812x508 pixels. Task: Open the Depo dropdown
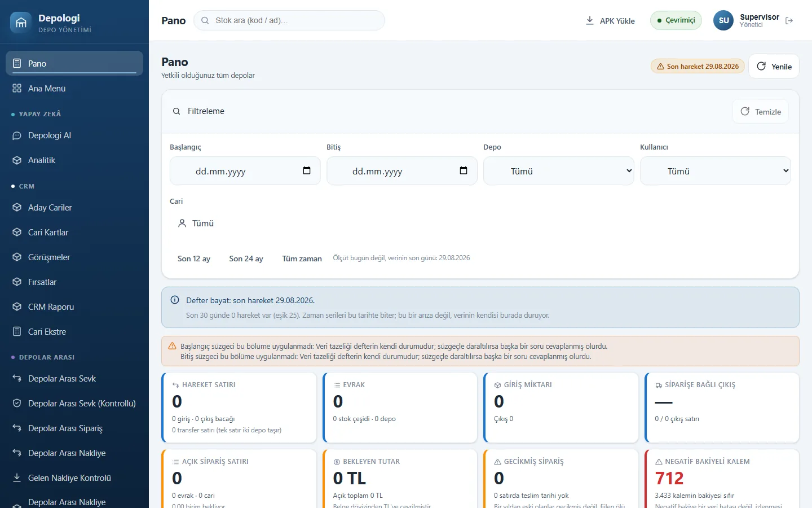[x=559, y=171]
